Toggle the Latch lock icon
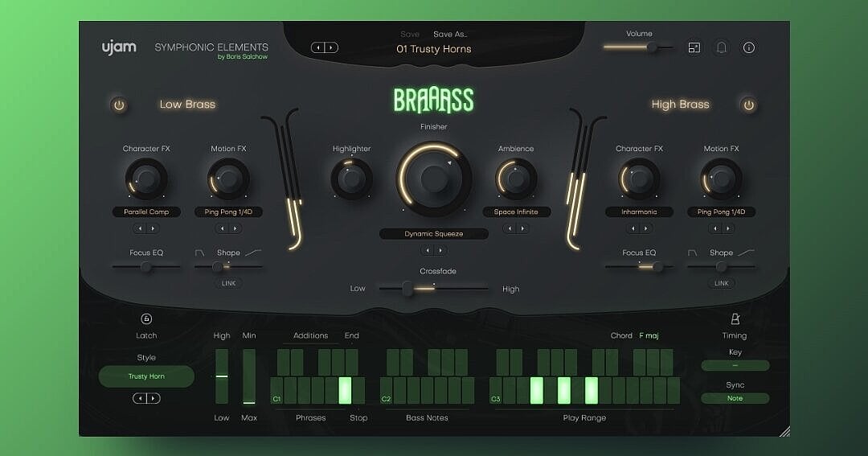 pyautogui.click(x=146, y=318)
